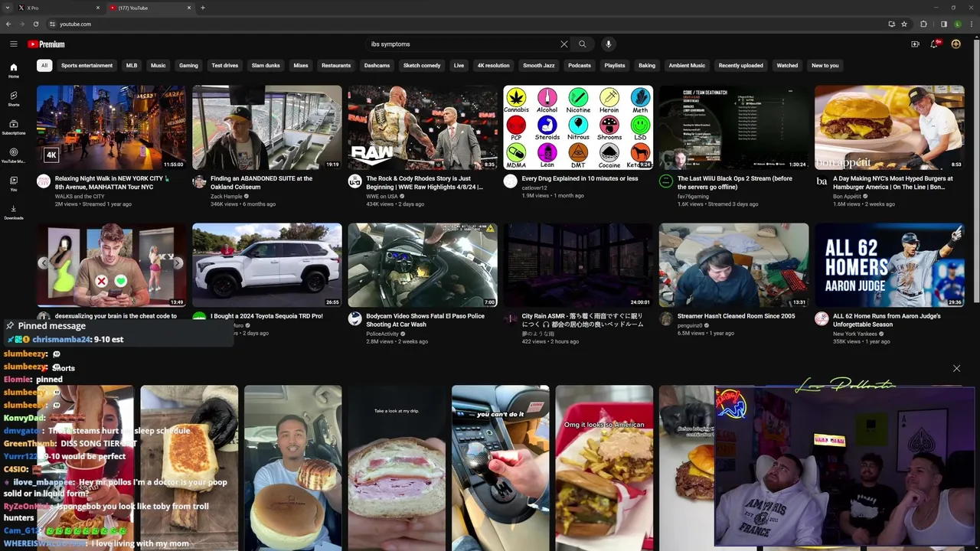
Task: Click the Bon Appétit channel avatar
Action: coord(822,181)
